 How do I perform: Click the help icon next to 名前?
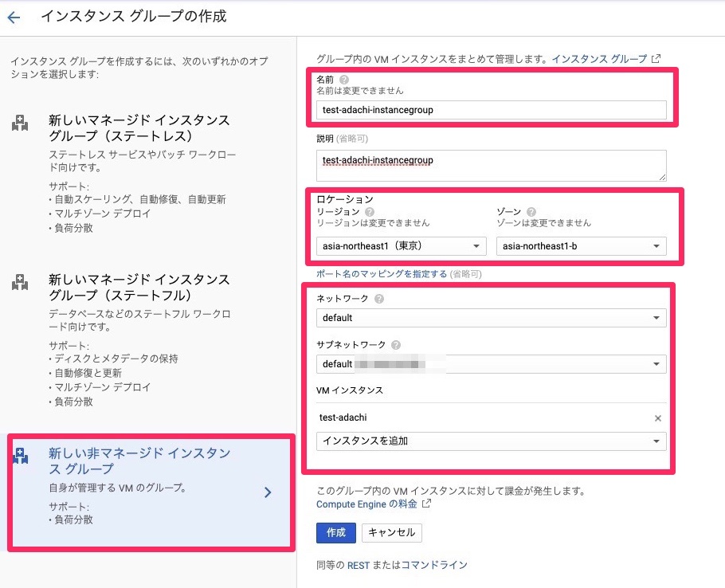(344, 80)
